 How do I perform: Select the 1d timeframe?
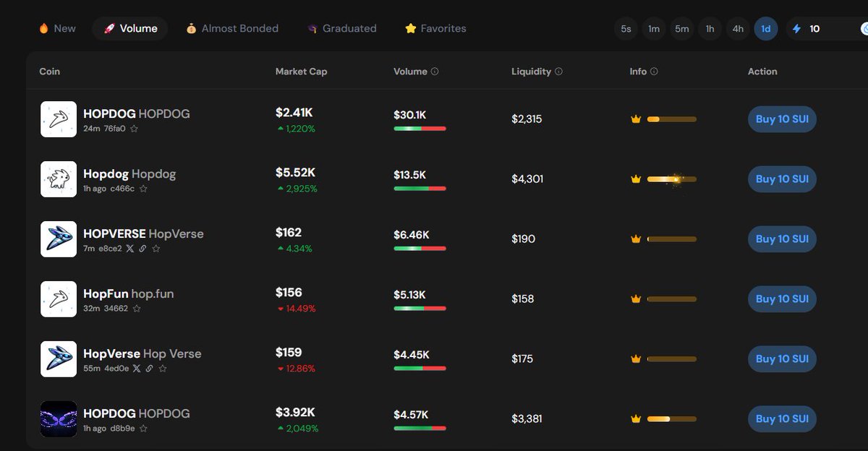click(x=766, y=29)
